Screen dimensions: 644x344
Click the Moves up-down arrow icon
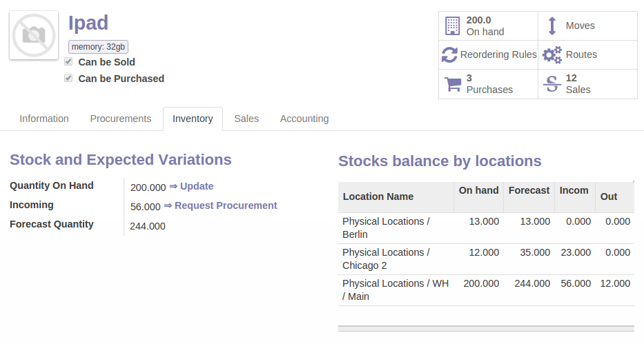(552, 26)
